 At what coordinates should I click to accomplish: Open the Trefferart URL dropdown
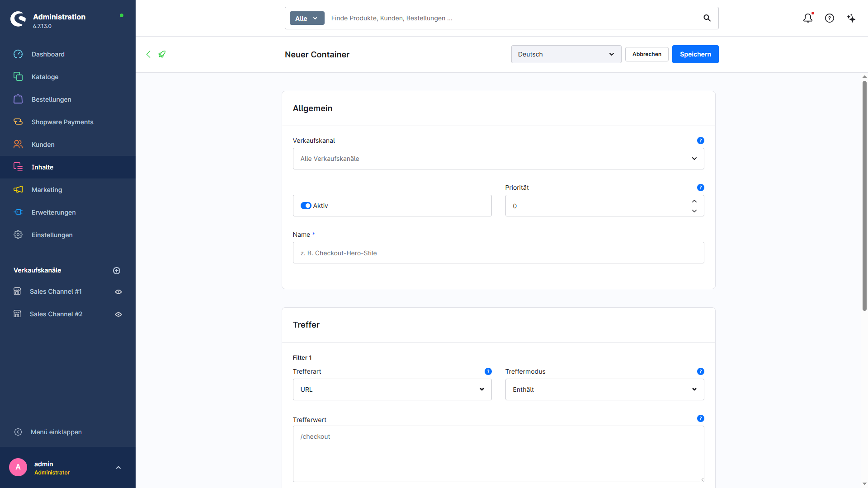[392, 389]
